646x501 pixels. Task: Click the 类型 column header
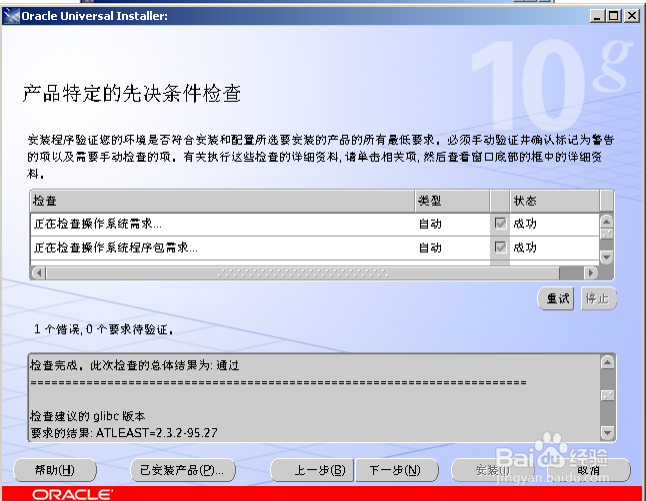[x=452, y=201]
